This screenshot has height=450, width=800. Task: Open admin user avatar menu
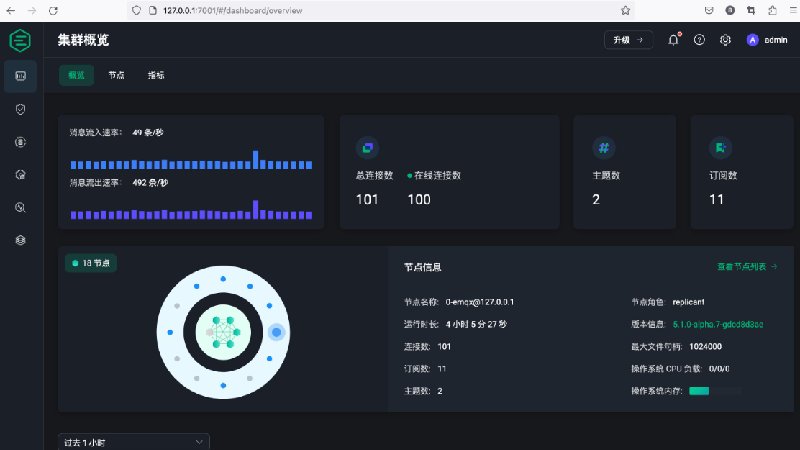coord(767,40)
